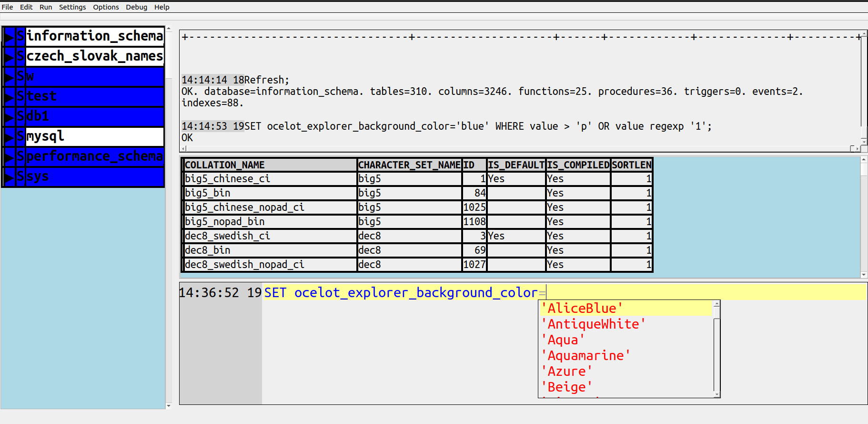Choose 'Azure' from the completion list
Viewport: 868px width, 424px height.
626,371
